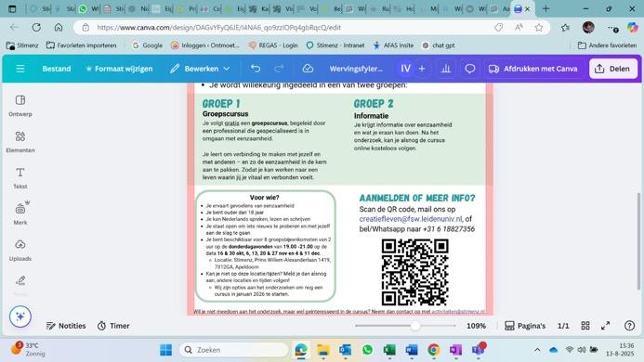Image resolution: width=644 pixels, height=362 pixels.
Task: Select the Tekst tool in sidebar
Action: [x=20, y=177]
